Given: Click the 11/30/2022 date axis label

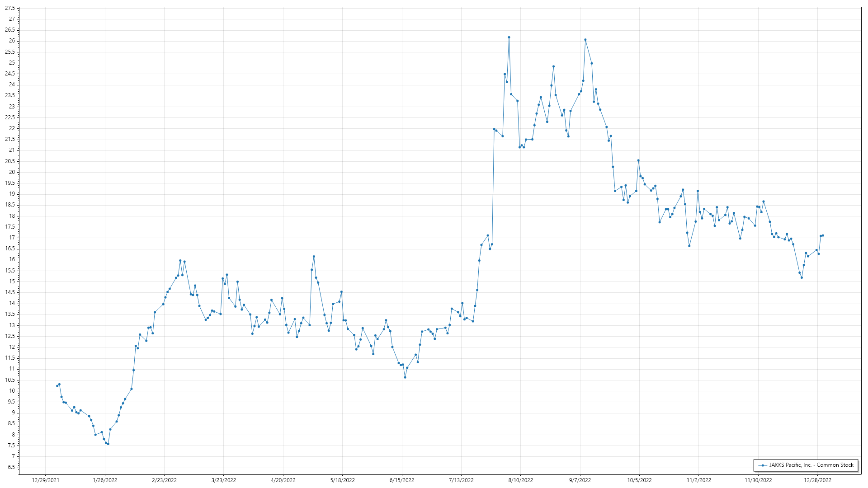Looking at the screenshot, I should [x=758, y=480].
